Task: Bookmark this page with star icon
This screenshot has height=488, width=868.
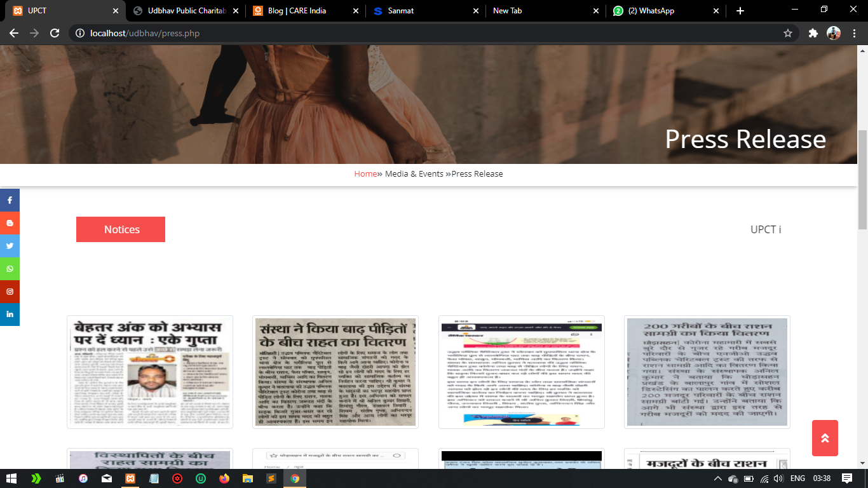Action: pos(788,33)
